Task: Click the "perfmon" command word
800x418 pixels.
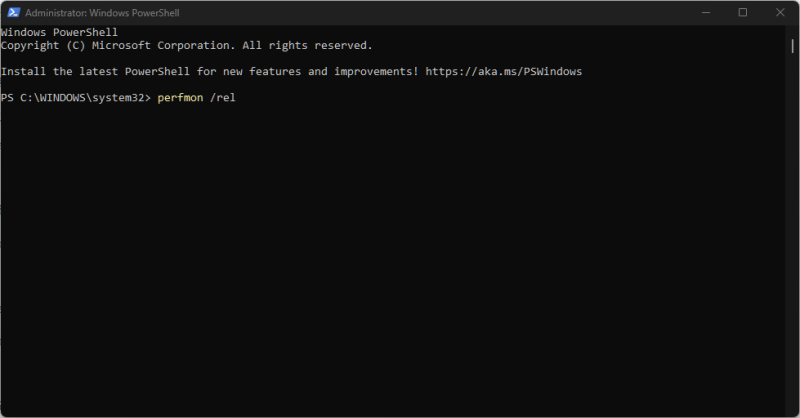Action: pyautogui.click(x=180, y=98)
